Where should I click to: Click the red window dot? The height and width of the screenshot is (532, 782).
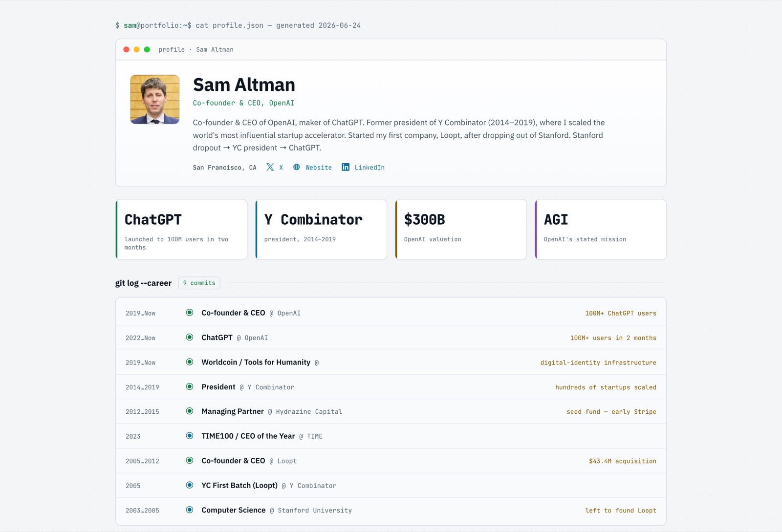pos(127,49)
